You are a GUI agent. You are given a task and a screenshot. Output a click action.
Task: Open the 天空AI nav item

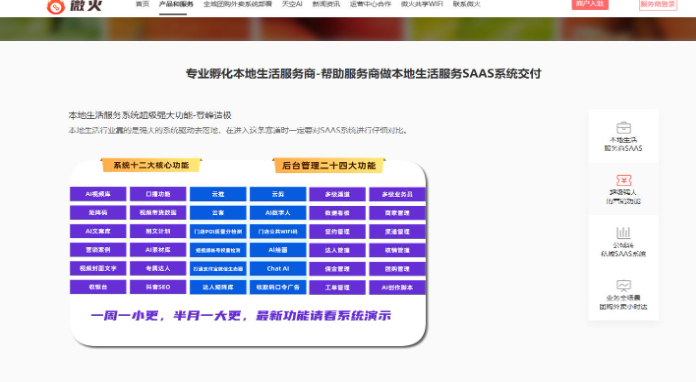click(292, 4)
